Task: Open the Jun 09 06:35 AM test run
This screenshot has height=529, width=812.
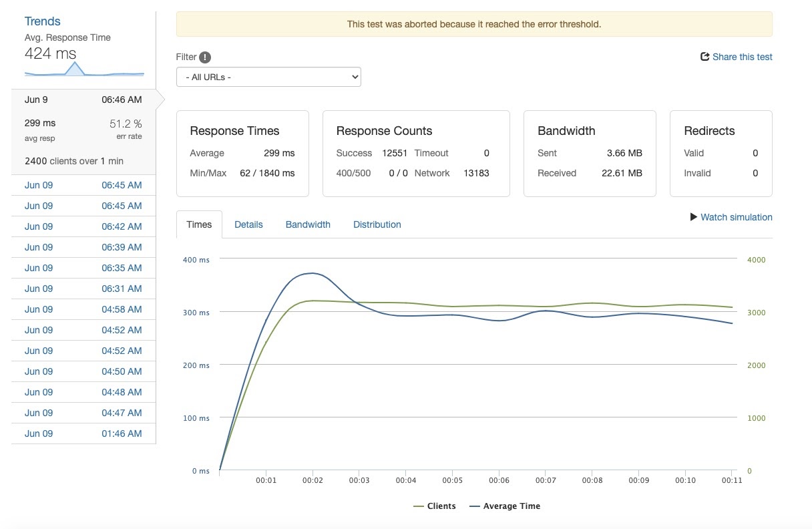Action: [x=83, y=268]
